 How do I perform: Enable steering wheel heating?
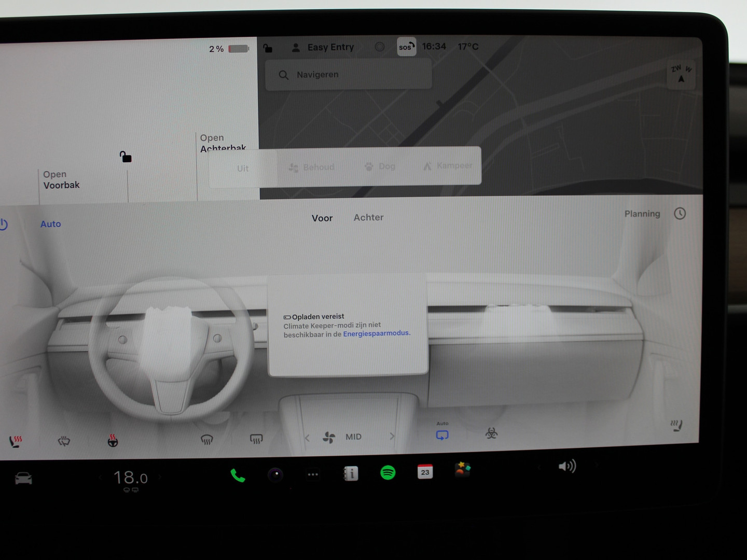pyautogui.click(x=113, y=441)
